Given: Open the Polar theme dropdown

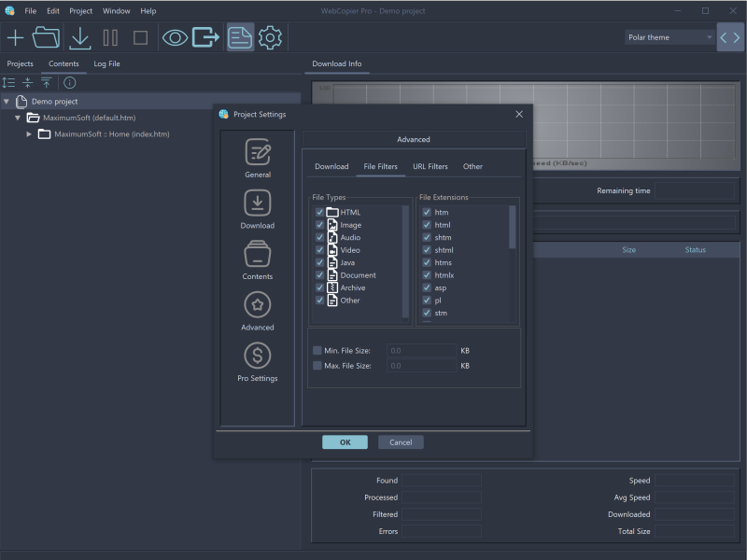Looking at the screenshot, I should click(669, 37).
